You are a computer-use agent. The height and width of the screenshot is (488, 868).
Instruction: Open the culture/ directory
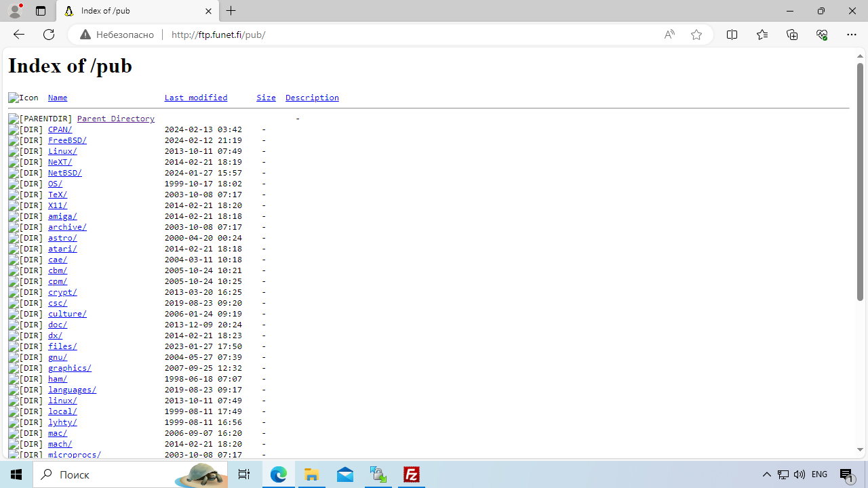pyautogui.click(x=67, y=314)
